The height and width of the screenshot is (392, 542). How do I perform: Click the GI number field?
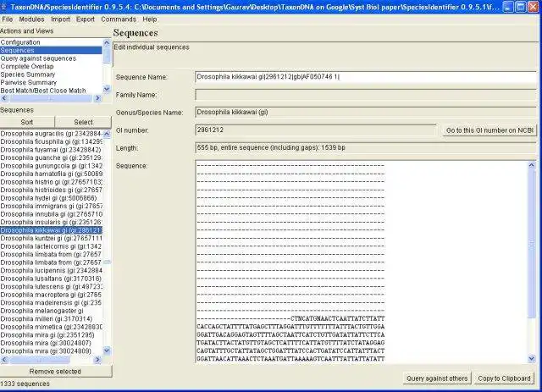point(316,130)
